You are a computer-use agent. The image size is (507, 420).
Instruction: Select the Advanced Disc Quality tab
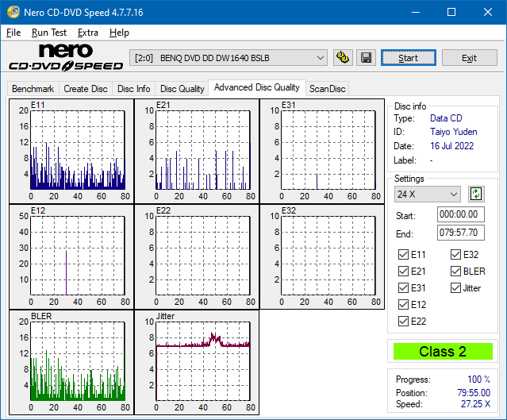(257, 87)
